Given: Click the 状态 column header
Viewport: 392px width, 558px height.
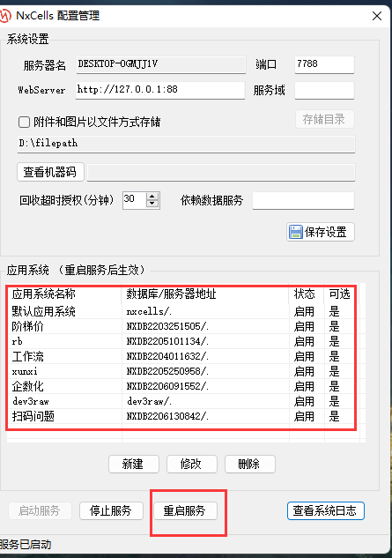Looking at the screenshot, I should 307,294.
